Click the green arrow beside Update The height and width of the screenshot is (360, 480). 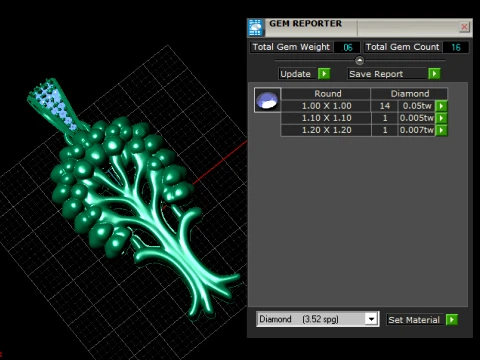324,74
